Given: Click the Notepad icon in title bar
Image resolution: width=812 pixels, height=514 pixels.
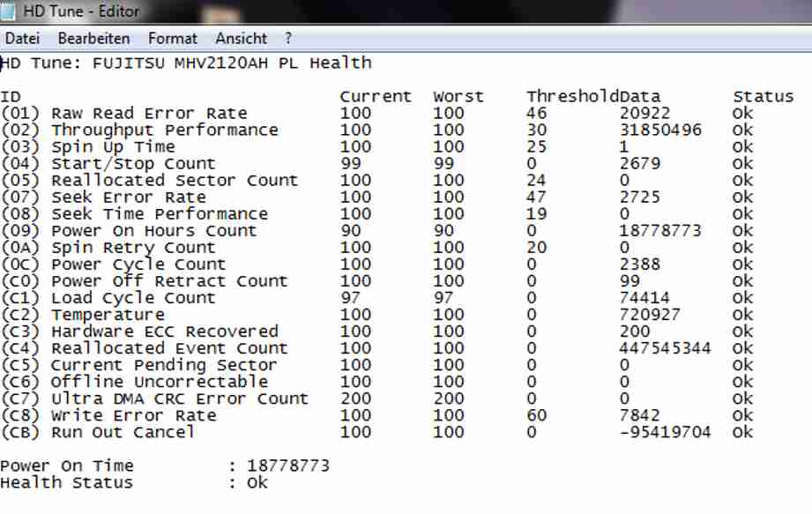Looking at the screenshot, I should click(7, 11).
